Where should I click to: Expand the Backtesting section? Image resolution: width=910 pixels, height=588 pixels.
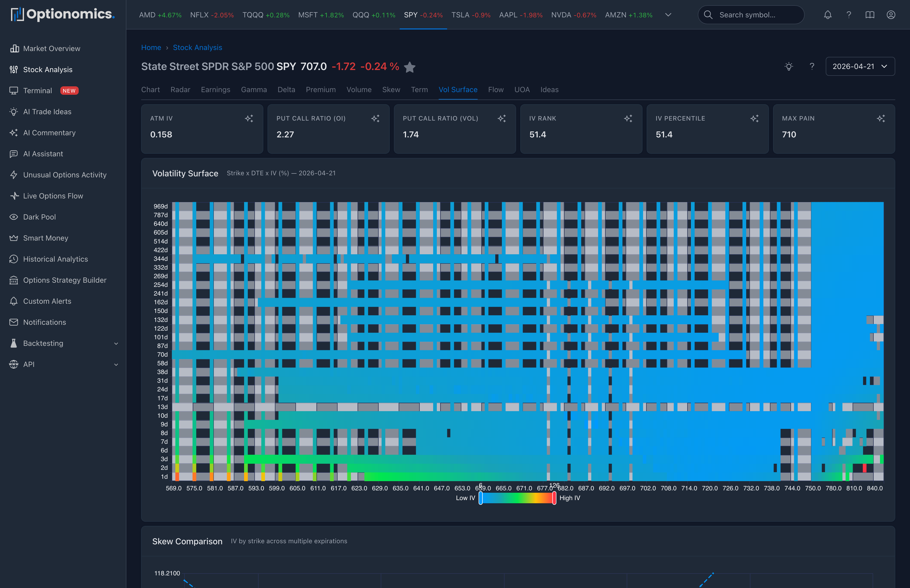pyautogui.click(x=43, y=343)
